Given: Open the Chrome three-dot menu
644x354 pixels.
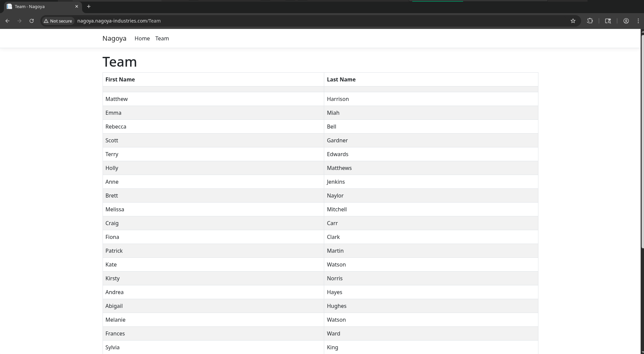Looking at the screenshot, I should click(638, 21).
